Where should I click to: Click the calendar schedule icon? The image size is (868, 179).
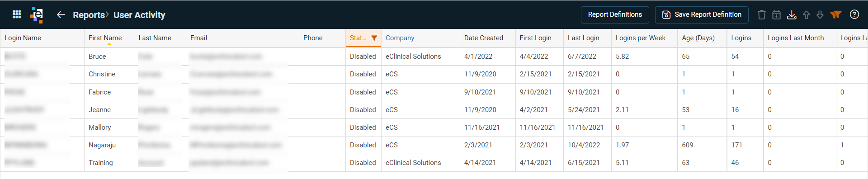(x=776, y=15)
